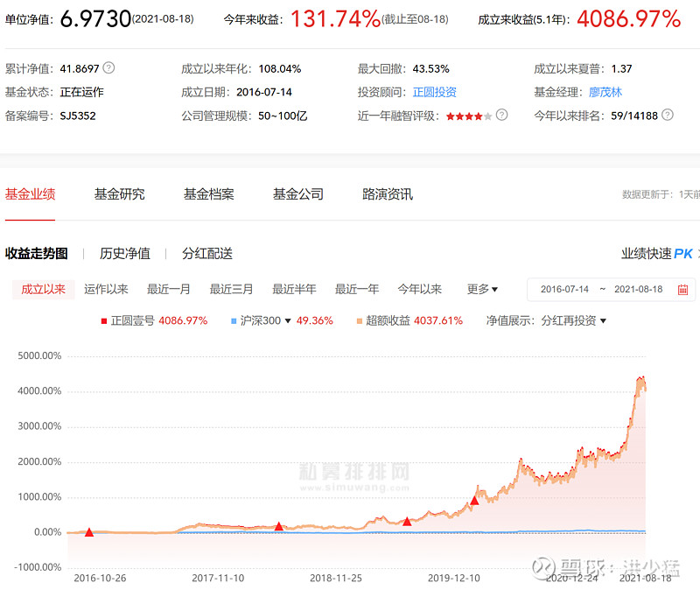The image size is (700, 590).
Task: Click the 最大回撤 43.53% value
Action: pos(430,69)
